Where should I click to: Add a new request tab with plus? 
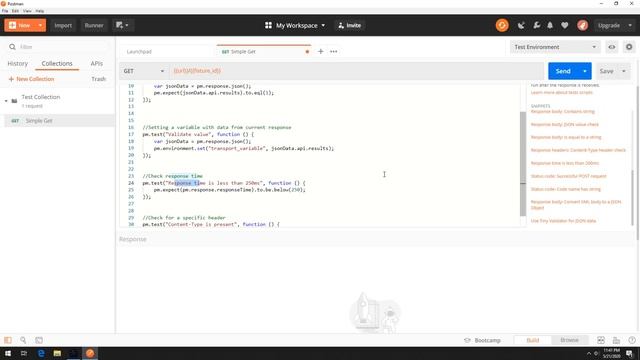tap(320, 51)
